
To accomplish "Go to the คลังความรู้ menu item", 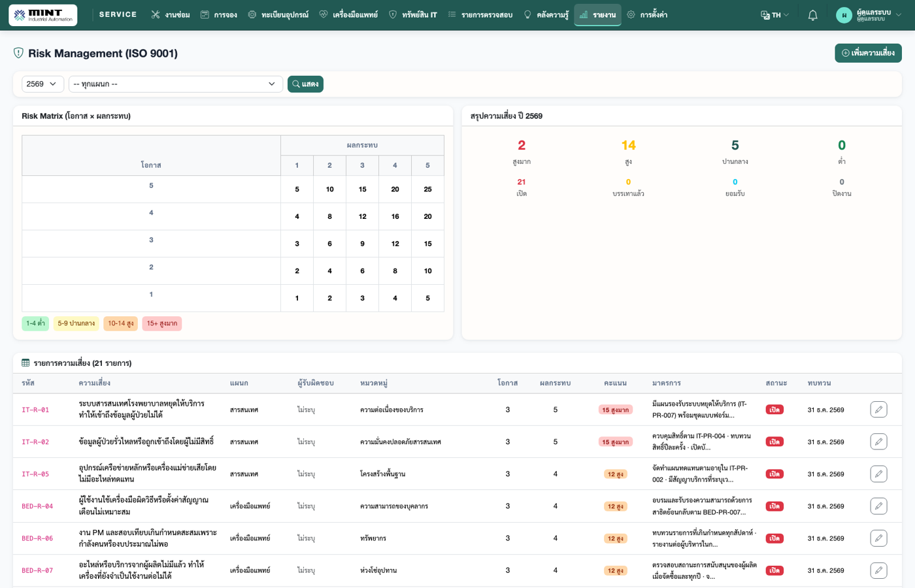I will 546,15.
